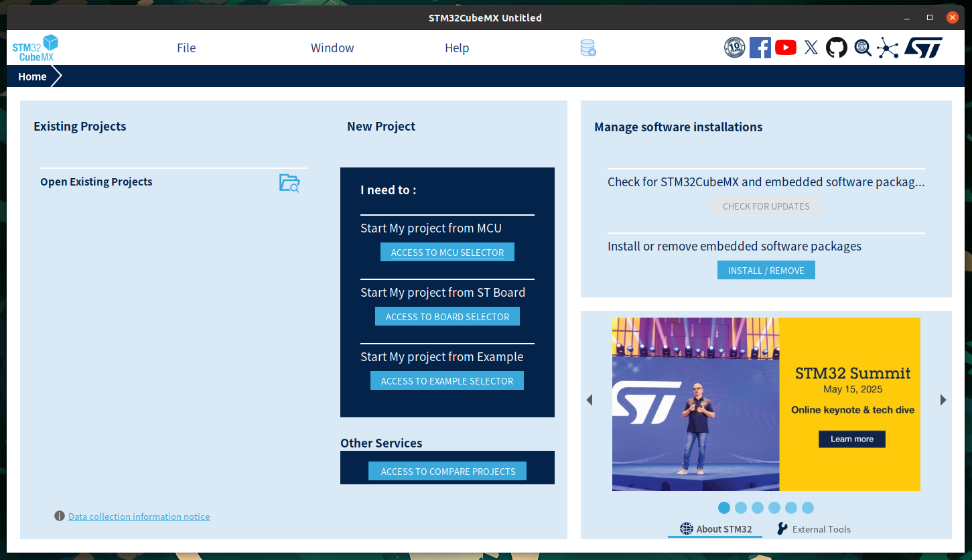The width and height of the screenshot is (972, 560).
Task: Click the 'I need to :' heading
Action: point(389,190)
